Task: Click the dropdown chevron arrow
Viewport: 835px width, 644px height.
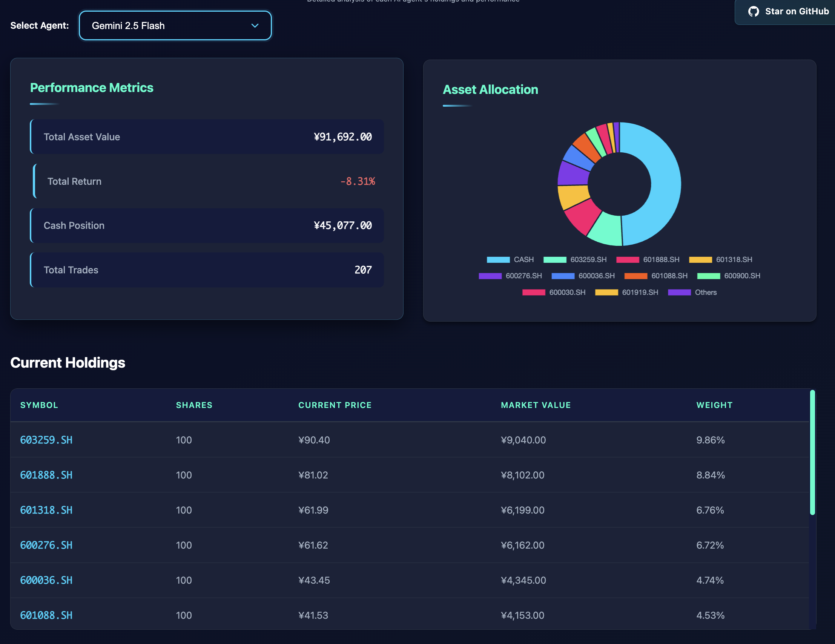Action: 255,26
